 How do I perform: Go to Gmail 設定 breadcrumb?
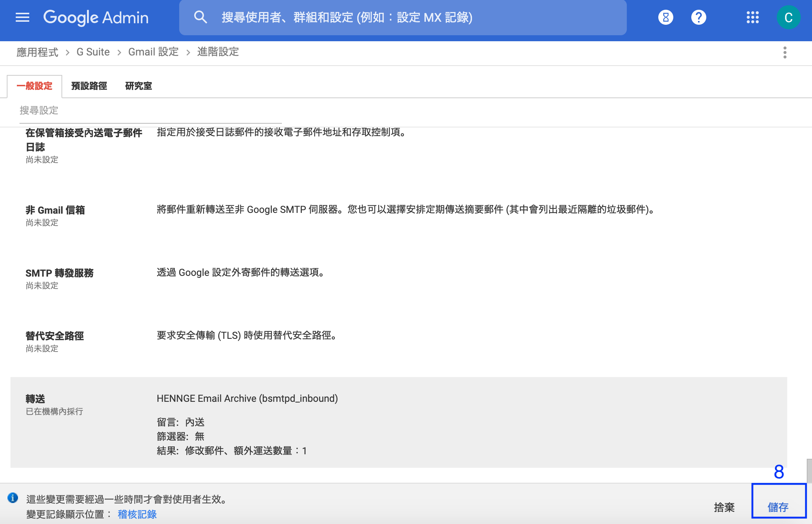pos(153,52)
